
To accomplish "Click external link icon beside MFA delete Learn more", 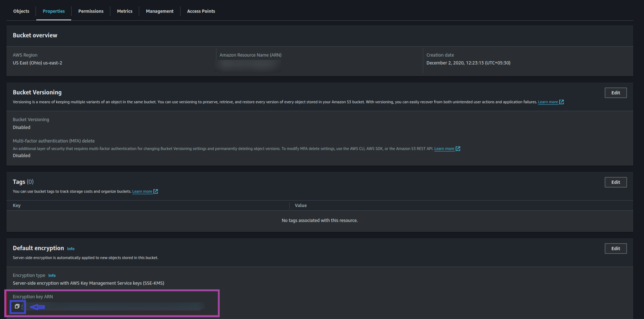I will pyautogui.click(x=458, y=149).
